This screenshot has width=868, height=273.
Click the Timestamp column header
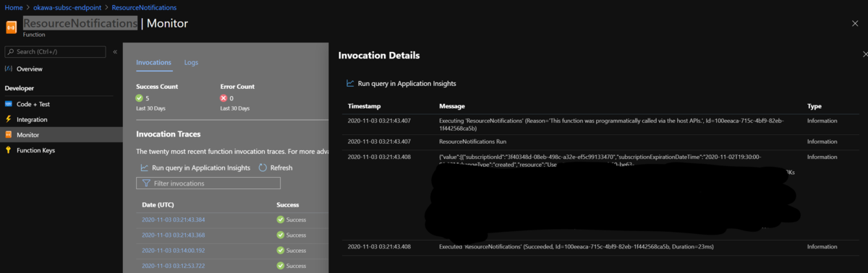tap(364, 106)
